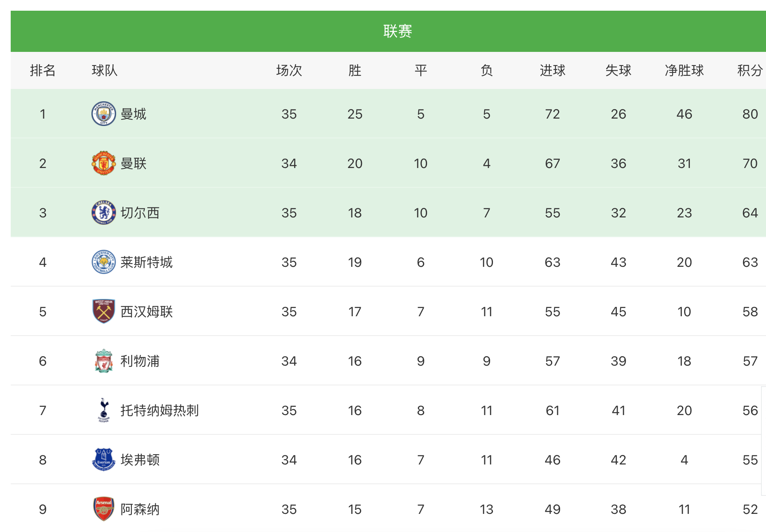Click the Manchester City club crest

point(103,114)
